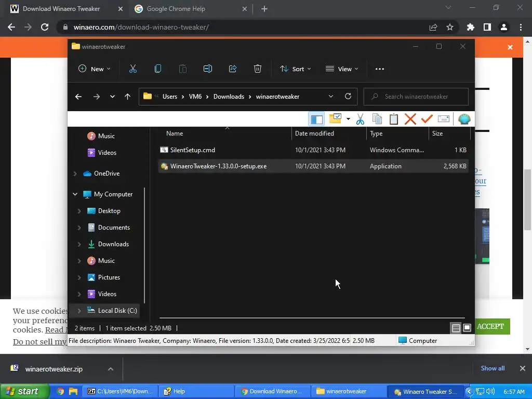Viewport: 532px width, 399px height.
Task: Click the Copy icon in the command bar
Action: pyautogui.click(x=158, y=69)
